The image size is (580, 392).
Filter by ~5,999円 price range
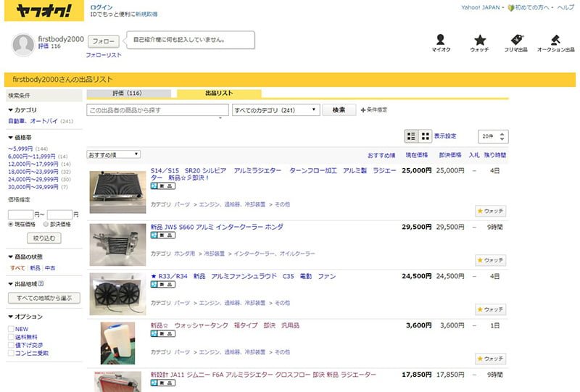pyautogui.click(x=20, y=149)
